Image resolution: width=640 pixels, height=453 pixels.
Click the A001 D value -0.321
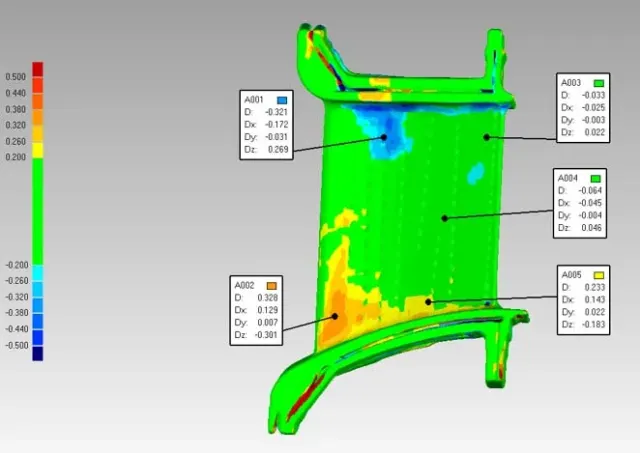[x=277, y=112]
